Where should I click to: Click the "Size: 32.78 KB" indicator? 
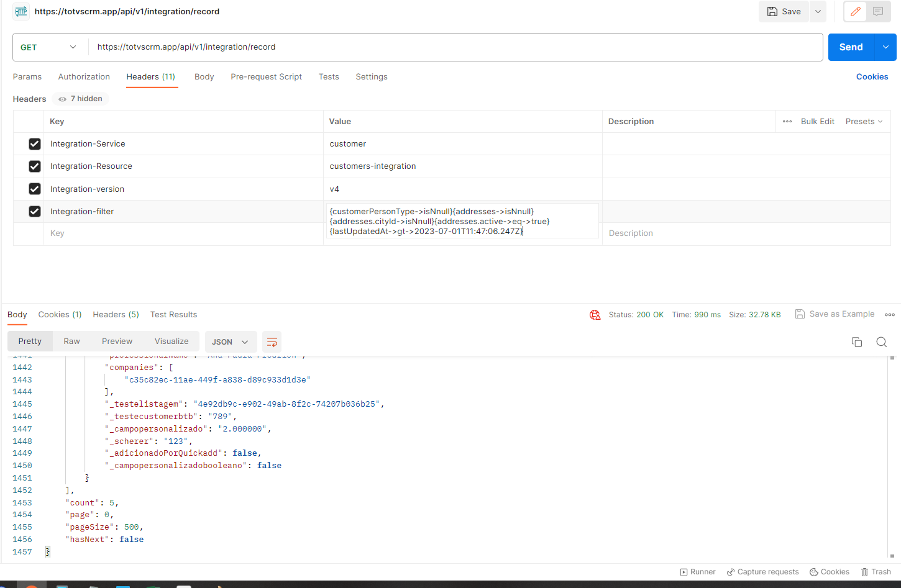click(754, 315)
